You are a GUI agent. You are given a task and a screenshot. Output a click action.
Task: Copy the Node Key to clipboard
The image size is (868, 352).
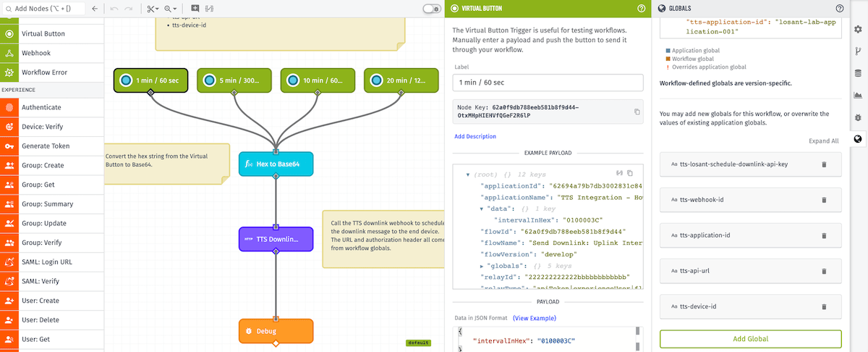pyautogui.click(x=637, y=112)
